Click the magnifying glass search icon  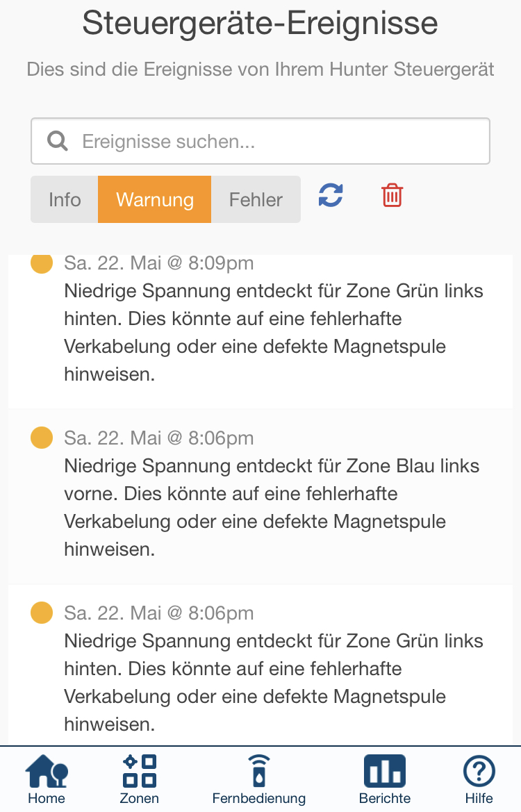click(x=57, y=141)
